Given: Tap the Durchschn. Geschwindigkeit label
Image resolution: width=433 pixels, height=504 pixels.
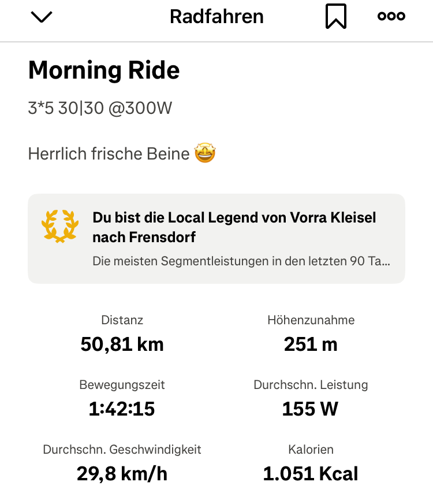Looking at the screenshot, I should point(122,449).
